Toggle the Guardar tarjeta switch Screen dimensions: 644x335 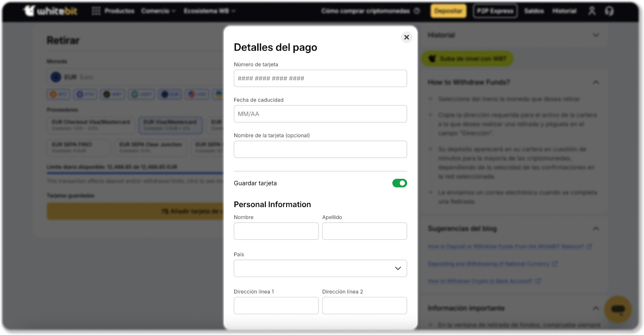pyautogui.click(x=399, y=183)
